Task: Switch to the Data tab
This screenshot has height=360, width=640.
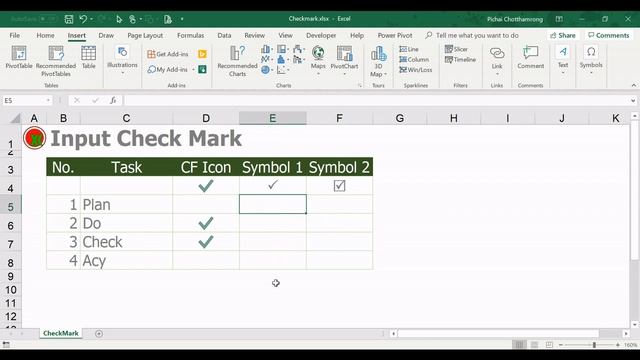Action: [x=224, y=36]
